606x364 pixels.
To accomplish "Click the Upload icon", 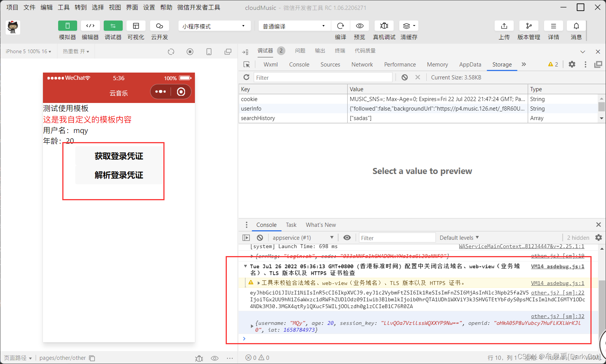I will click(504, 26).
